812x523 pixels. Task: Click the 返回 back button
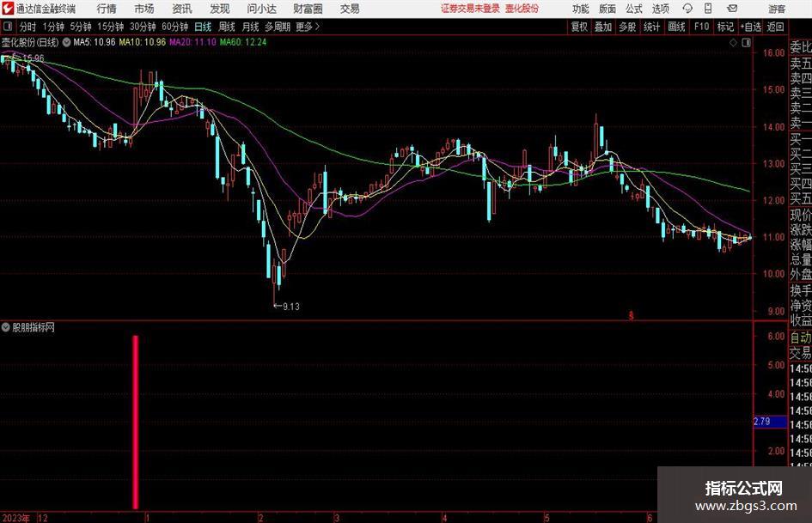775,27
